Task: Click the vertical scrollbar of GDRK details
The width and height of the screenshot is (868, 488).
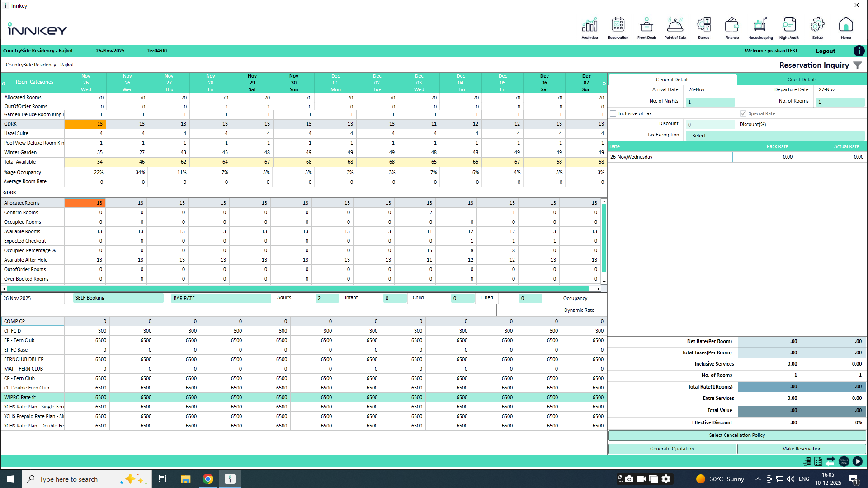Action: coord(604,238)
